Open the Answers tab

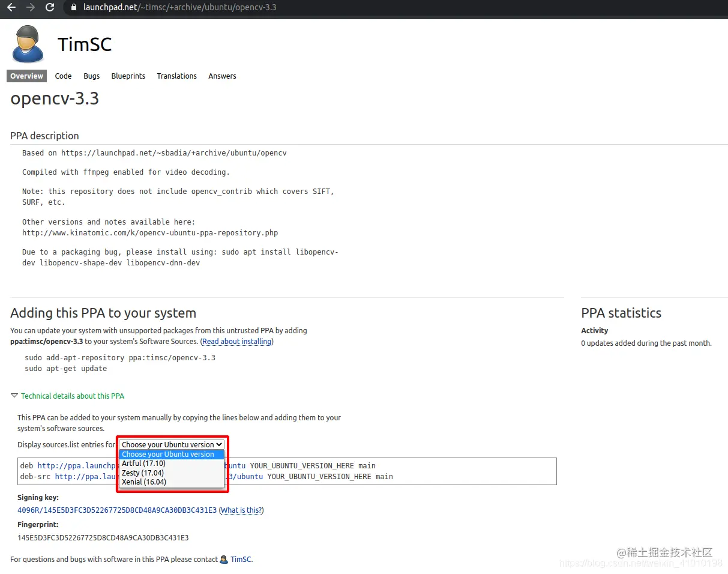tap(222, 76)
